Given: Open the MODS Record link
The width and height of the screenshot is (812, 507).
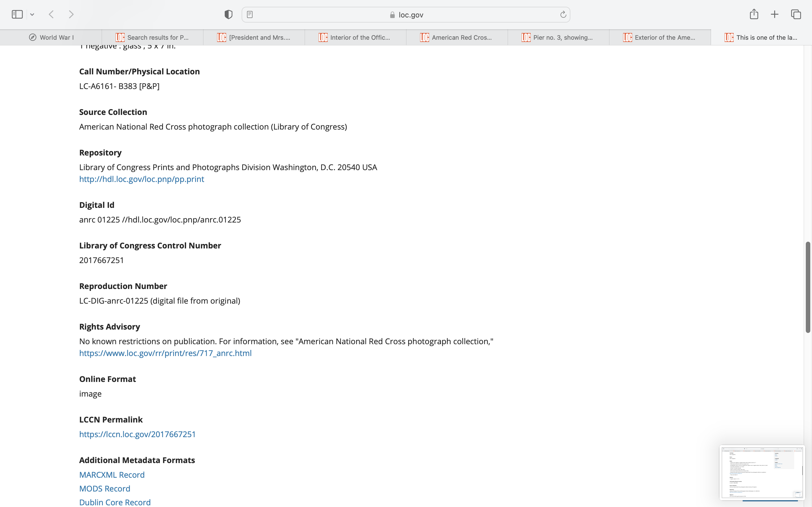Looking at the screenshot, I should tap(105, 489).
